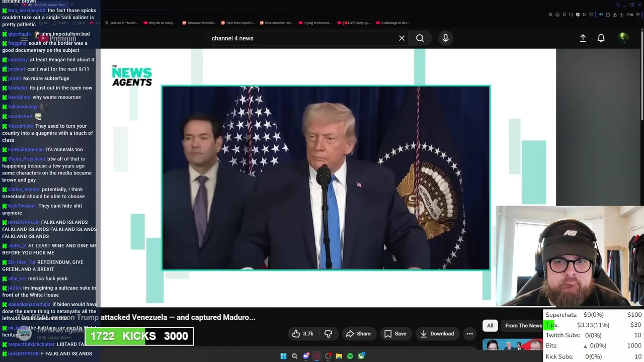Open the YouTube notifications bell

[x=601, y=38]
